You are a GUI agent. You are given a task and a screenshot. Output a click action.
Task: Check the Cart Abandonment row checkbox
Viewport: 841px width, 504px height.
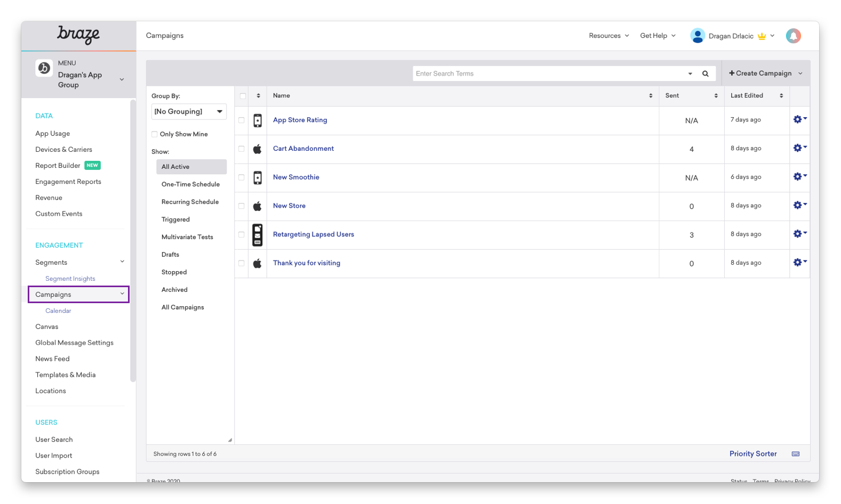242,149
